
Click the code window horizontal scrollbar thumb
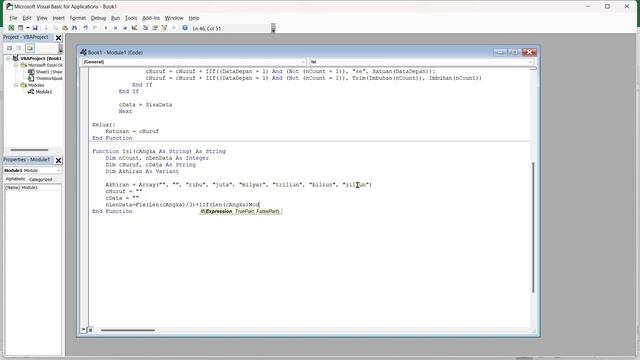[128, 330]
